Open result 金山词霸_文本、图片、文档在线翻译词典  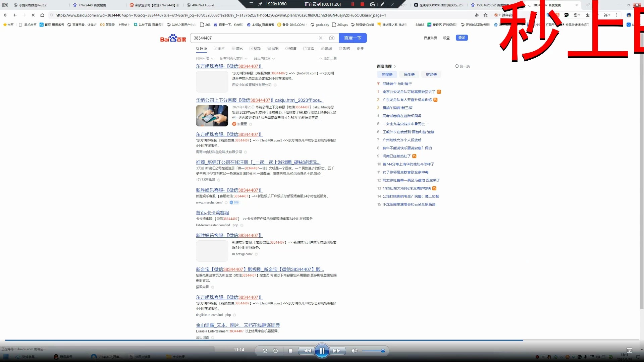238,325
